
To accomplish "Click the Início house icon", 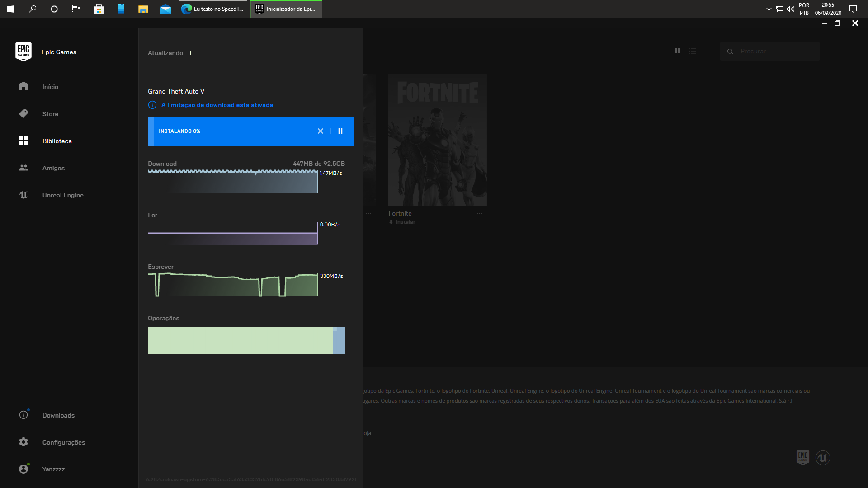I will pyautogui.click(x=24, y=86).
